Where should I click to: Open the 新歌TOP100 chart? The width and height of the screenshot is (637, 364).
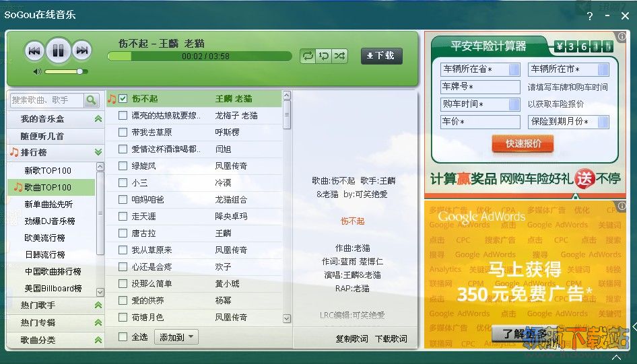point(48,170)
